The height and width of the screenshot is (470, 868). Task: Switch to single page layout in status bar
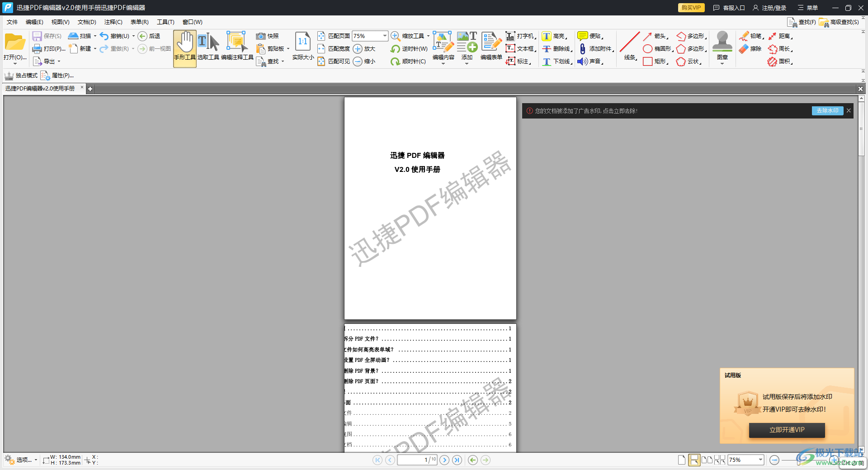tap(682, 460)
